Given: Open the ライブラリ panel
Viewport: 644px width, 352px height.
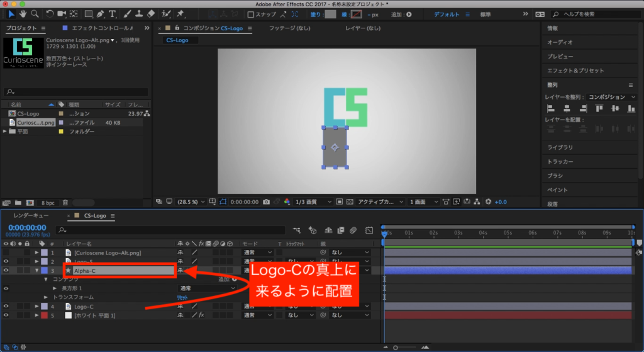Looking at the screenshot, I should tap(560, 147).
